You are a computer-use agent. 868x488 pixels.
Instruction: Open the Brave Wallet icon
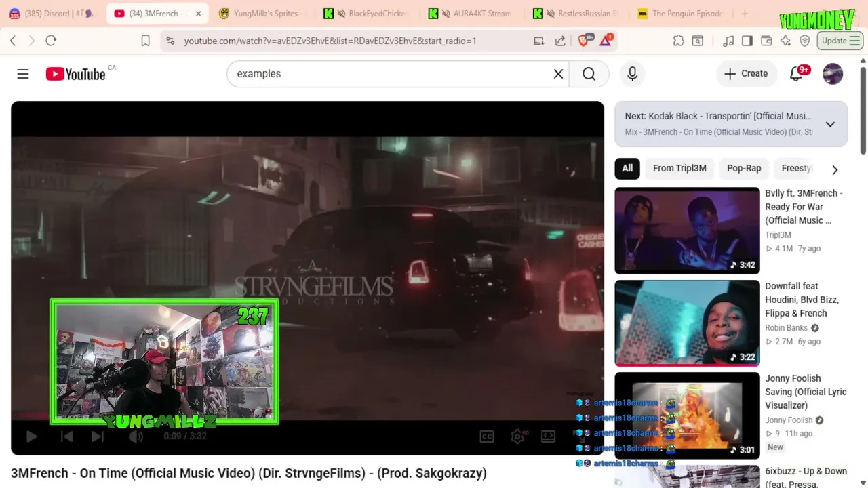(766, 41)
